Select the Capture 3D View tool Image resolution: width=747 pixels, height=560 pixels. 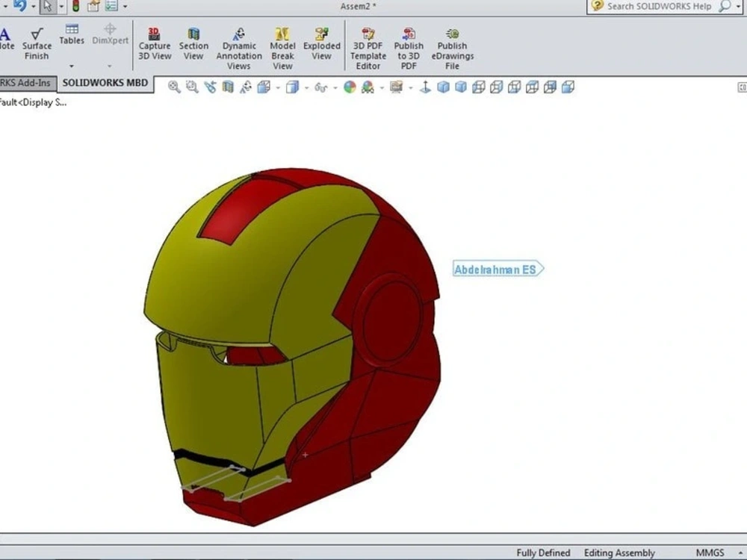click(x=154, y=45)
